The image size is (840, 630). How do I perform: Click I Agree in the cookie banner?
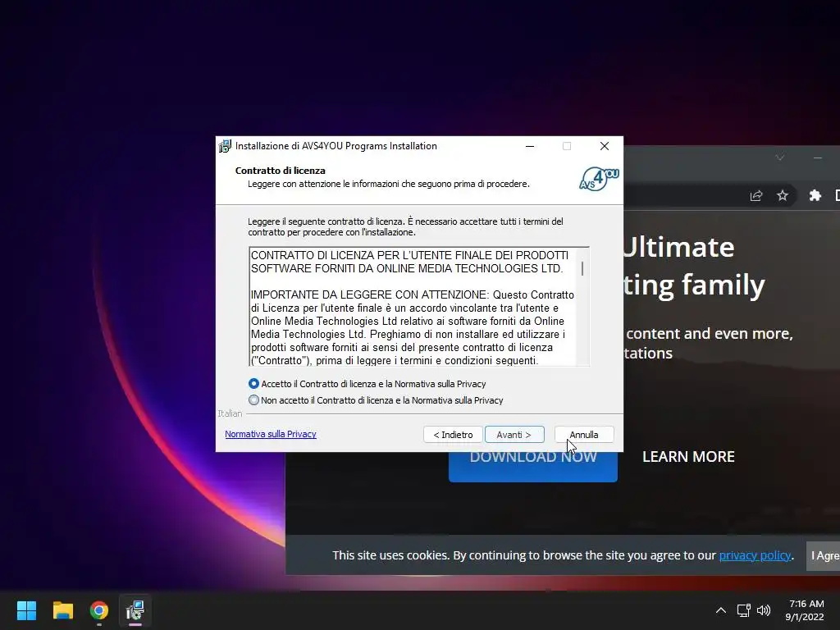coord(824,555)
